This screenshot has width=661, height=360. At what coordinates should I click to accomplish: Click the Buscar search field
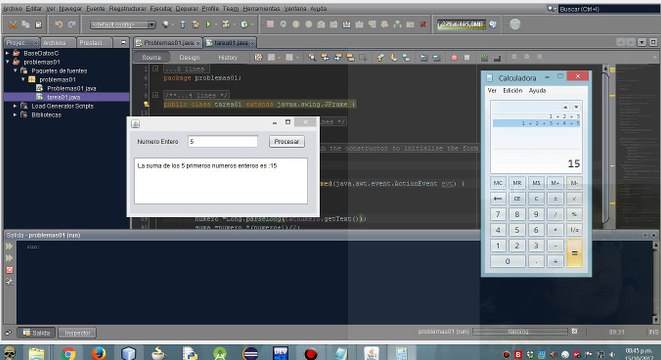[x=609, y=9]
